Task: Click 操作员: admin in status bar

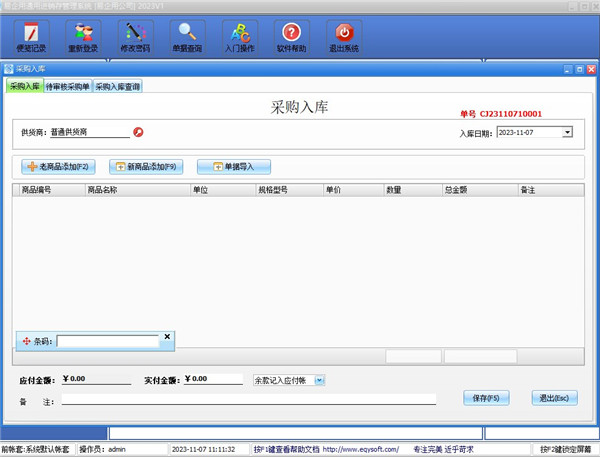Action: pos(102,449)
